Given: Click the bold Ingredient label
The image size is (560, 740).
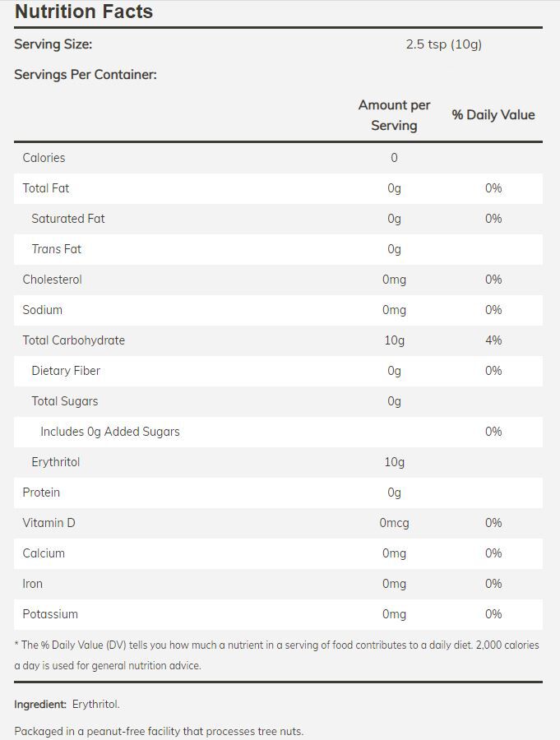Looking at the screenshot, I should (x=40, y=705).
